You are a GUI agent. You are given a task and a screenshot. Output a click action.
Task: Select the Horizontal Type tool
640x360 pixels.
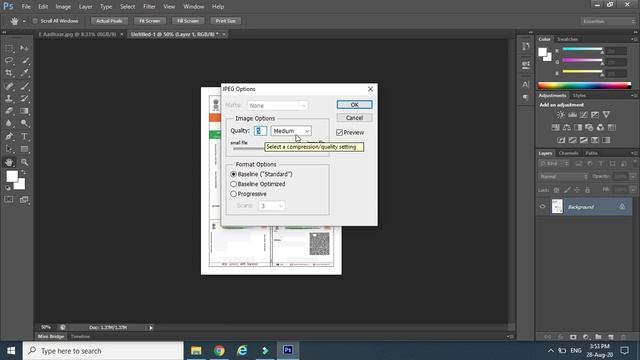click(x=24, y=136)
